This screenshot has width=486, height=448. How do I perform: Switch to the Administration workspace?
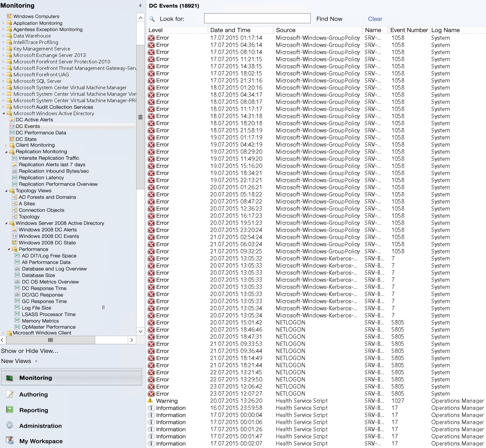click(40, 426)
